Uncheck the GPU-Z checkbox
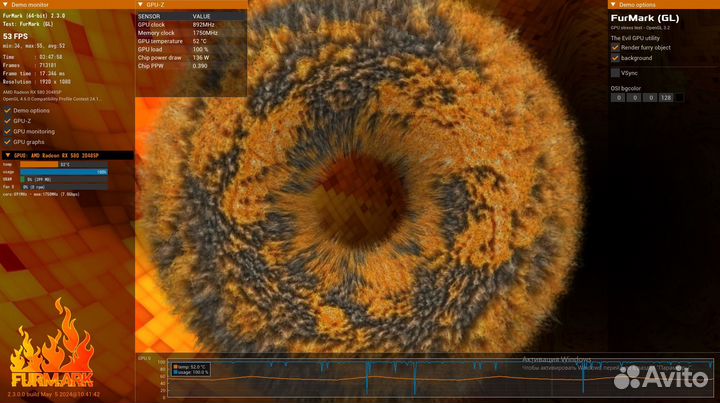 pyautogui.click(x=8, y=121)
